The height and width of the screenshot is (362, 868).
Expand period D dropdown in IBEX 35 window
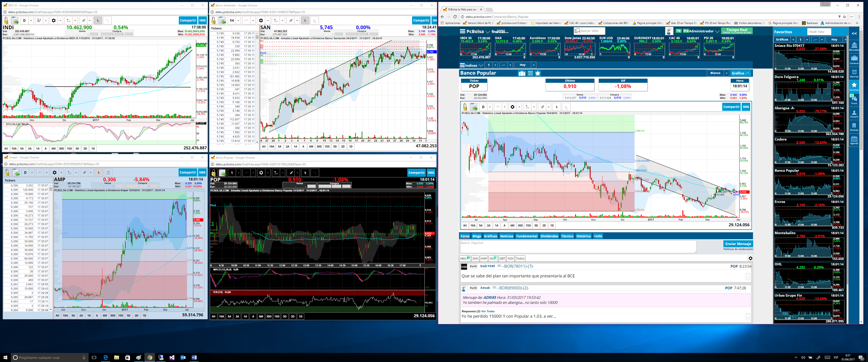pyautogui.click(x=31, y=21)
